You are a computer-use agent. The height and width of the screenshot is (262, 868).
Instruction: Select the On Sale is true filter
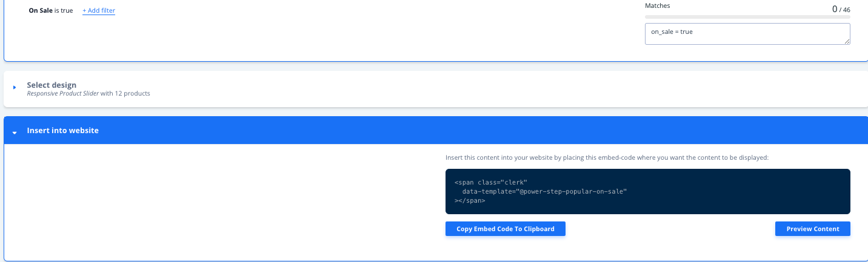pos(50,11)
